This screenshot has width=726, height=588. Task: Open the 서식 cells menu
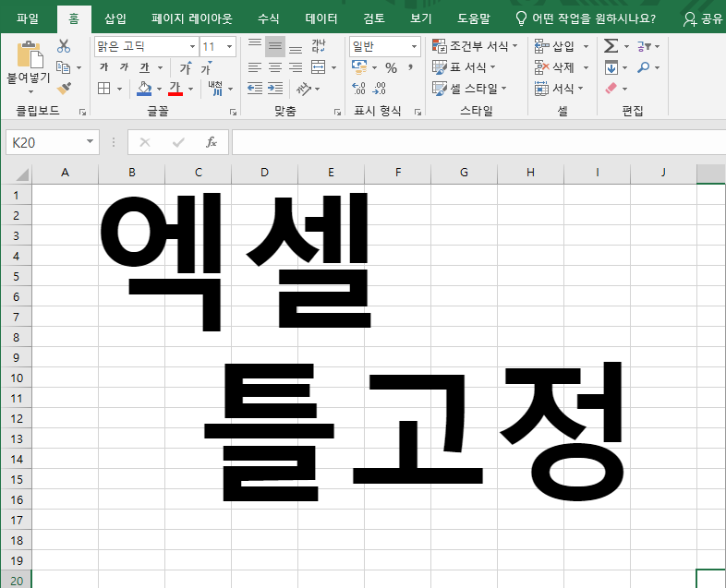[559, 88]
